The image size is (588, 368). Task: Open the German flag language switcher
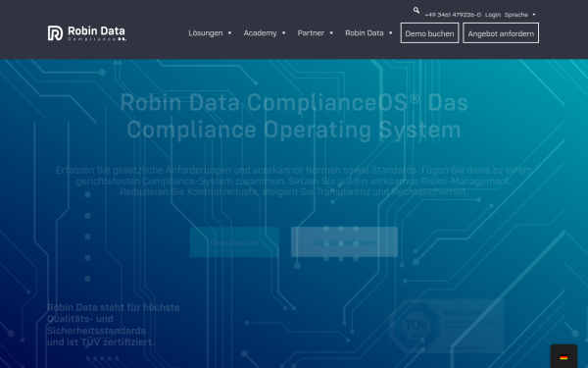click(563, 357)
